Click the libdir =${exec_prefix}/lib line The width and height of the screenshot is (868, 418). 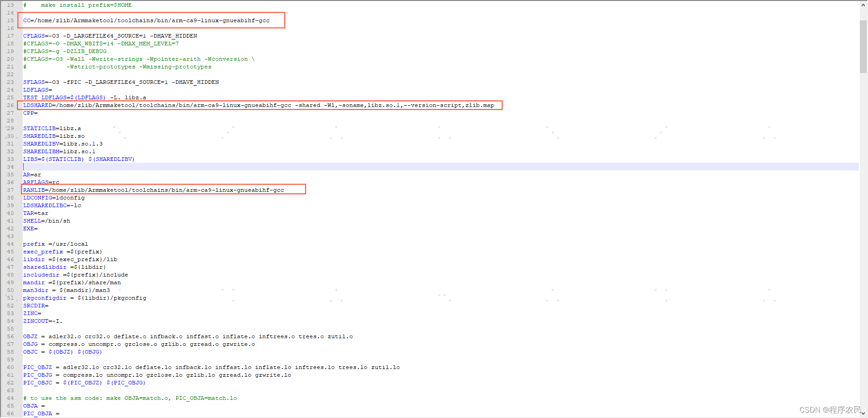[x=70, y=259]
